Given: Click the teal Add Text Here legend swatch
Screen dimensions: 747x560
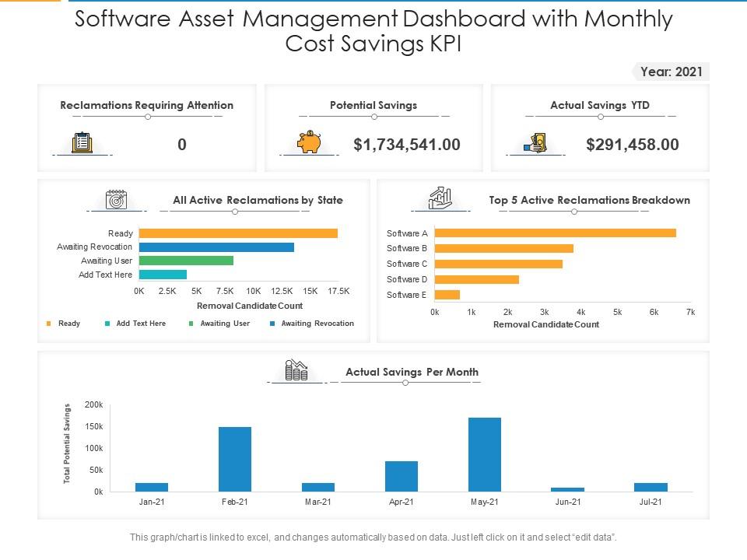Looking at the screenshot, I should pyautogui.click(x=107, y=324).
